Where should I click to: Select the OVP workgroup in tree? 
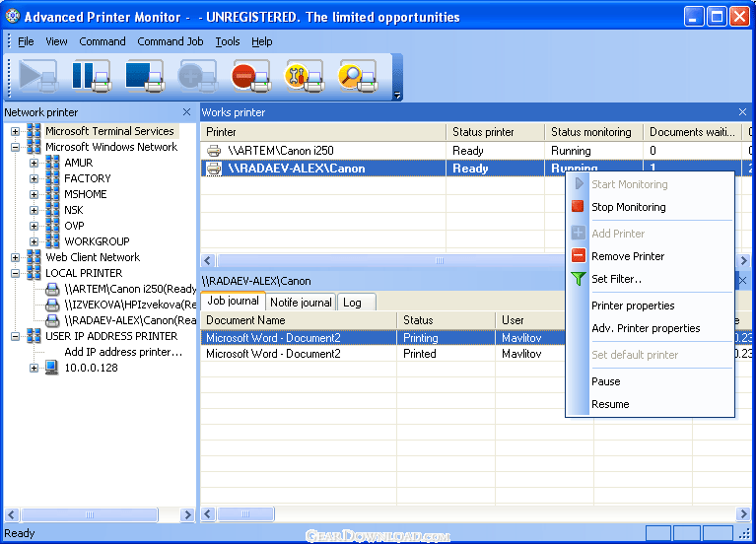click(x=74, y=226)
